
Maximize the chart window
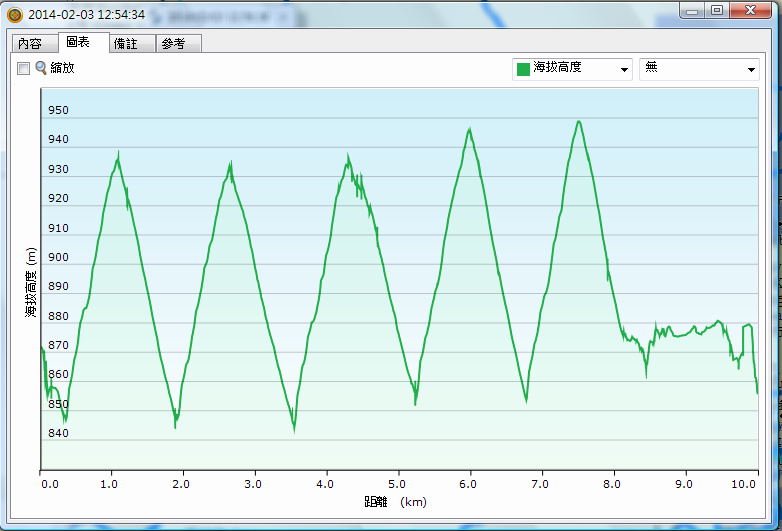[x=717, y=10]
